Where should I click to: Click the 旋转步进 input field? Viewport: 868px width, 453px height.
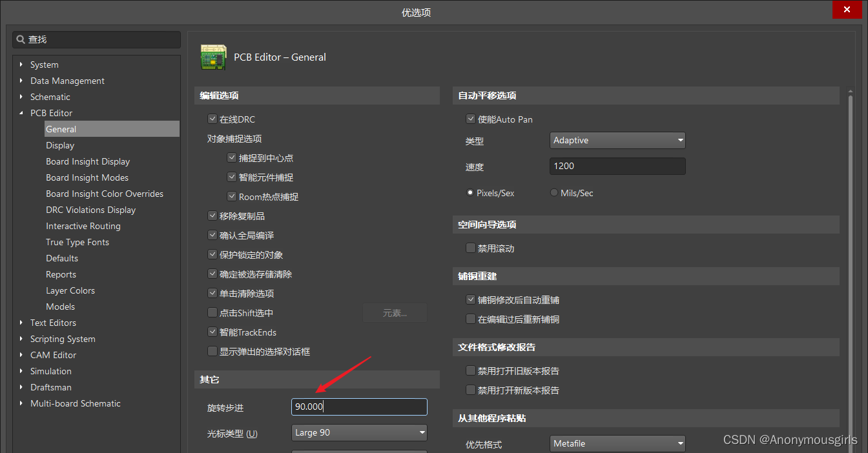(359, 407)
